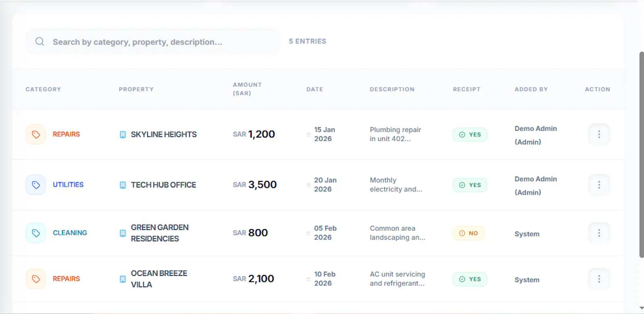
Task: Click the CATEGORY column header
Action: (x=43, y=89)
